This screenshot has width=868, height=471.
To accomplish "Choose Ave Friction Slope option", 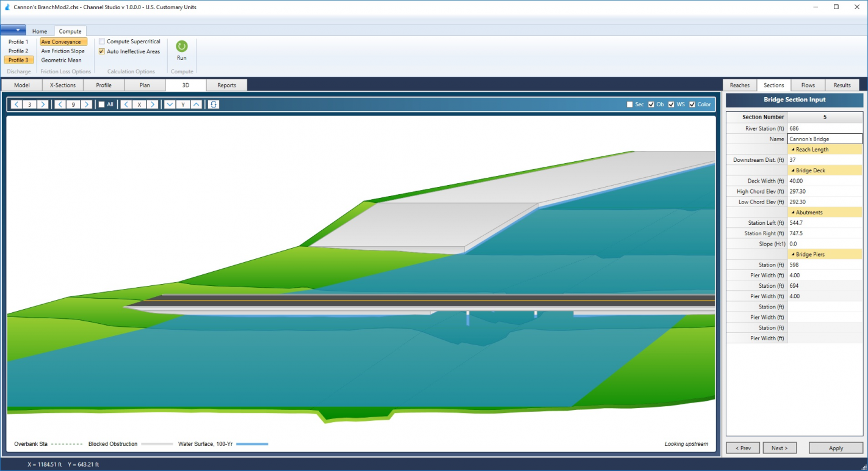I will pos(63,51).
